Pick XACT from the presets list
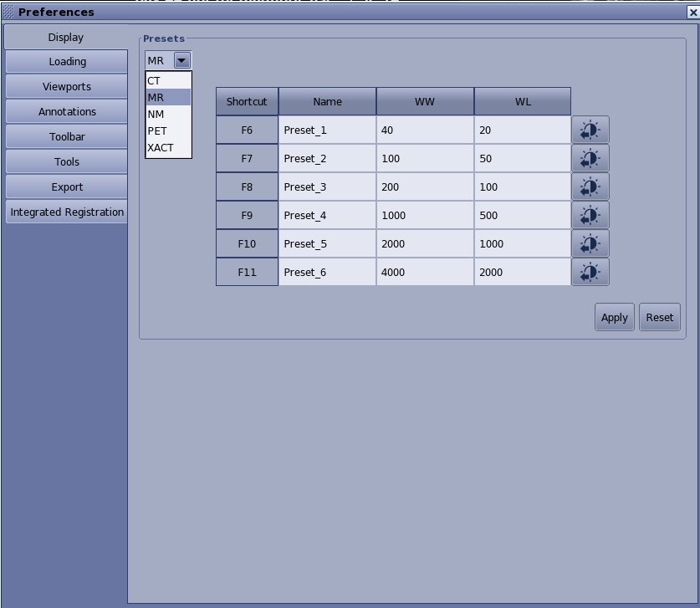Screen dimensions: 700x608 161,148
